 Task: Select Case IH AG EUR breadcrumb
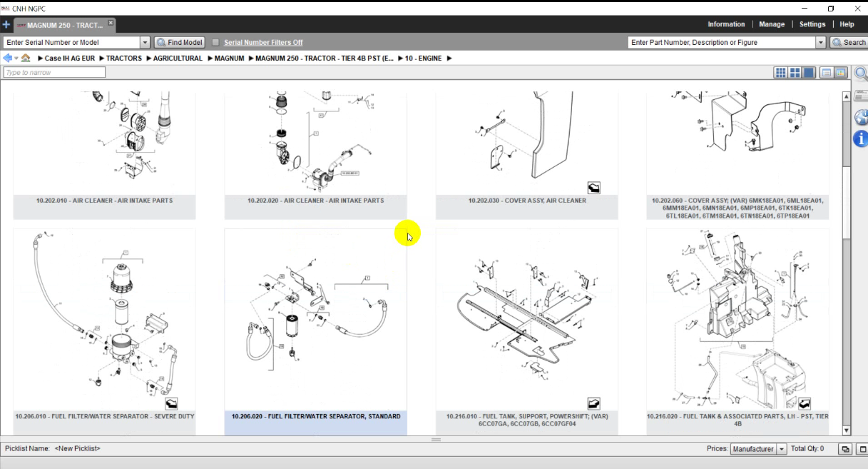click(70, 59)
